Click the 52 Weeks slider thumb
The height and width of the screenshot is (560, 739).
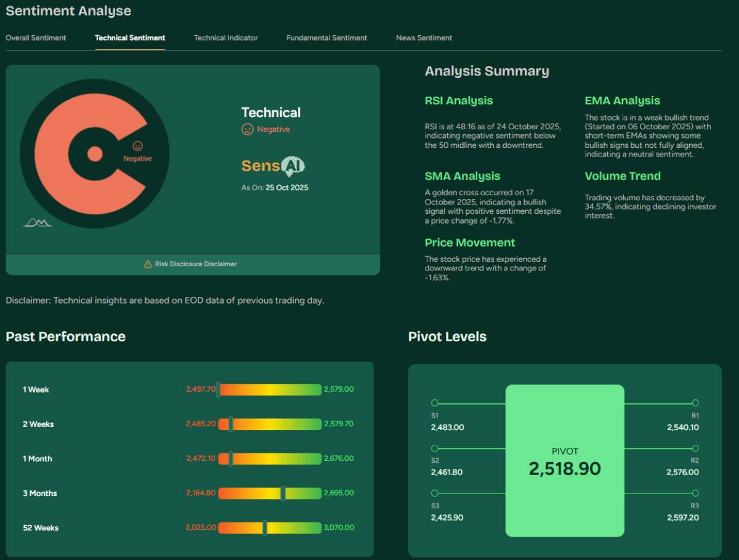tap(265, 528)
